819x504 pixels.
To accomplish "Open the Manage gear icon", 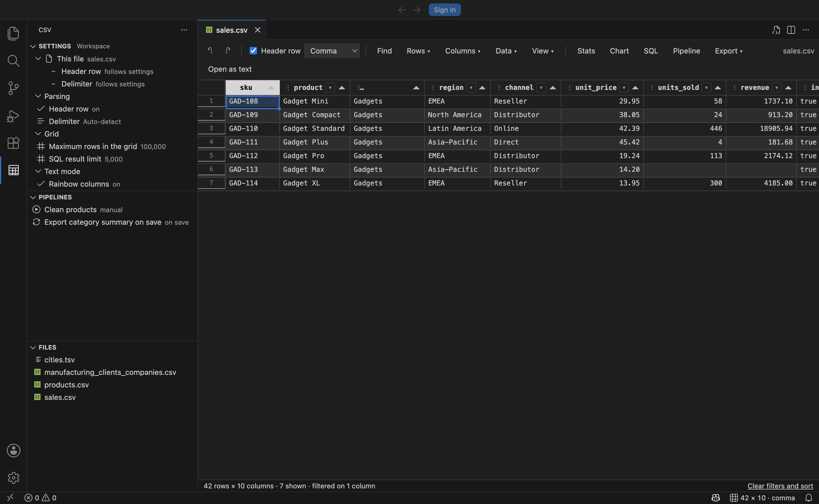I will [13, 478].
